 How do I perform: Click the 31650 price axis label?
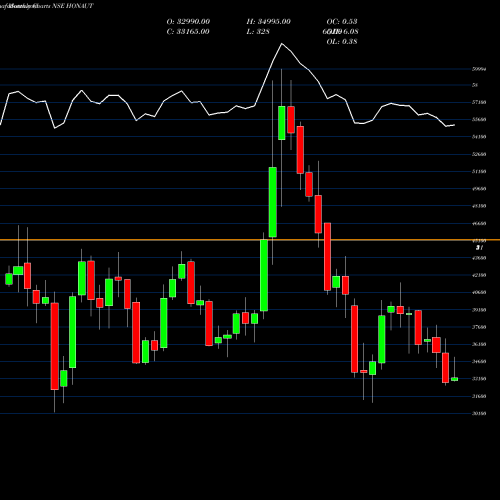pyautogui.click(x=479, y=396)
